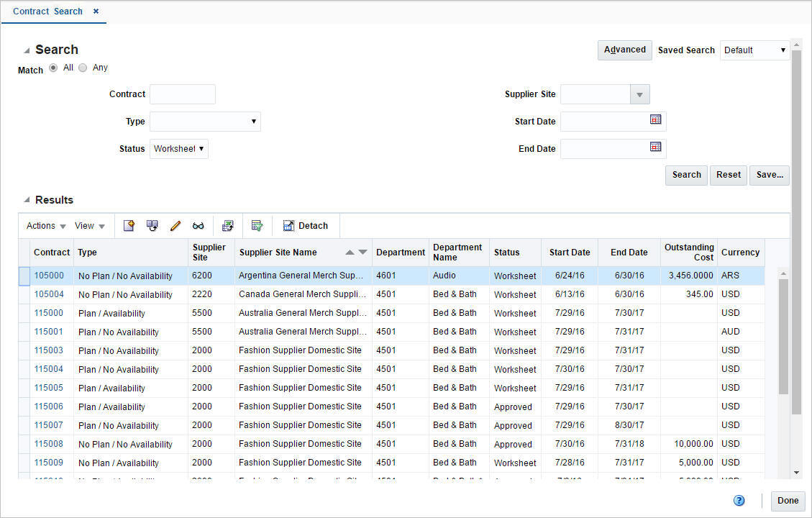Click the Advanced search button
Screen dimensions: 812x518
click(624, 50)
